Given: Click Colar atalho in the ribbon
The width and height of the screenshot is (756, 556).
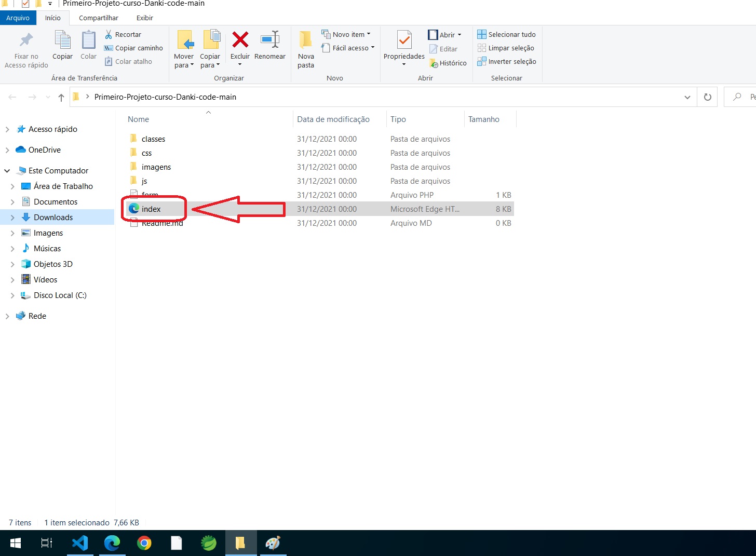Looking at the screenshot, I should pyautogui.click(x=128, y=61).
